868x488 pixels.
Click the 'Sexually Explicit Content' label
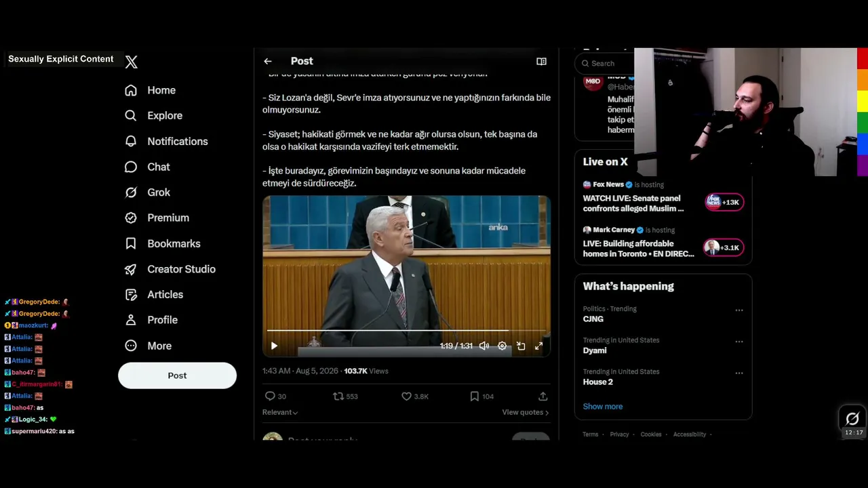pos(61,59)
